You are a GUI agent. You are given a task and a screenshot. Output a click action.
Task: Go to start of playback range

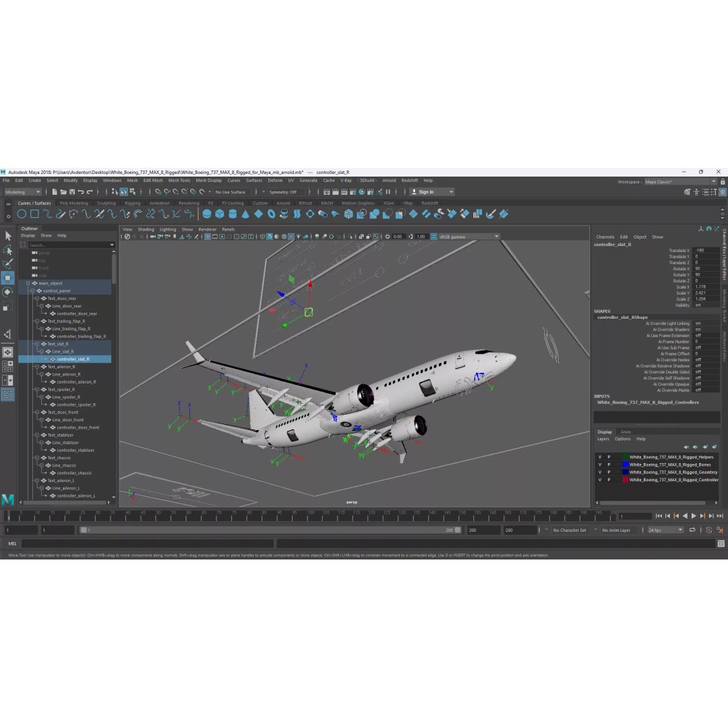659,516
